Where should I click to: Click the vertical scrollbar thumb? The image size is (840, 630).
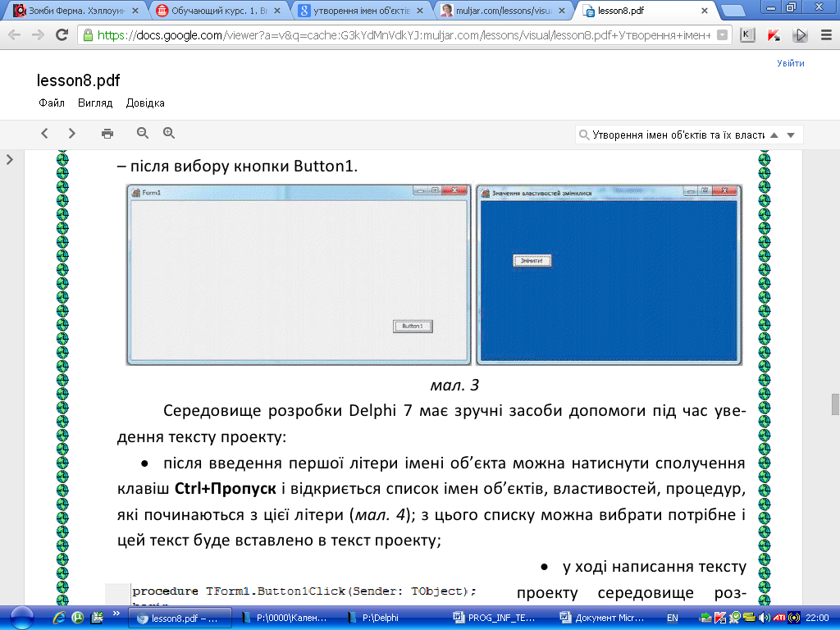coord(834,404)
